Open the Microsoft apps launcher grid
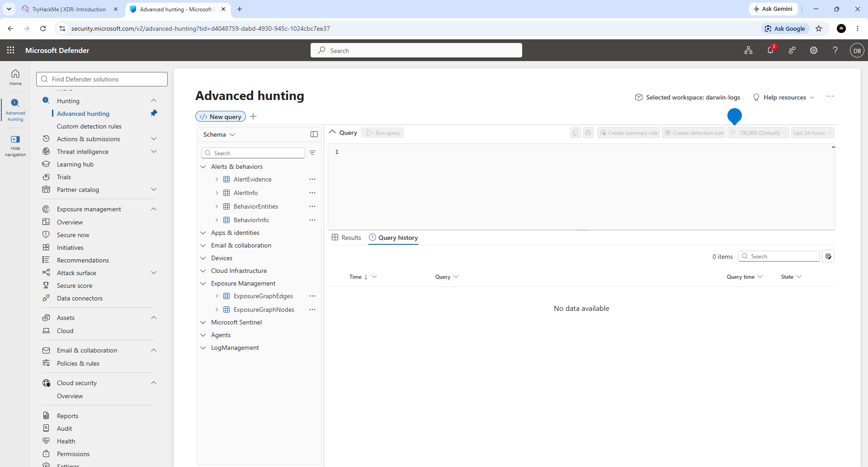This screenshot has height=467, width=868. pos(10,50)
